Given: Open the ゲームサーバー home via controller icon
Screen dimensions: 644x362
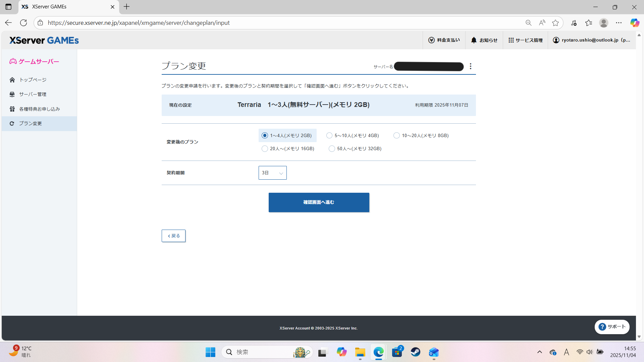Looking at the screenshot, I should 34,61.
